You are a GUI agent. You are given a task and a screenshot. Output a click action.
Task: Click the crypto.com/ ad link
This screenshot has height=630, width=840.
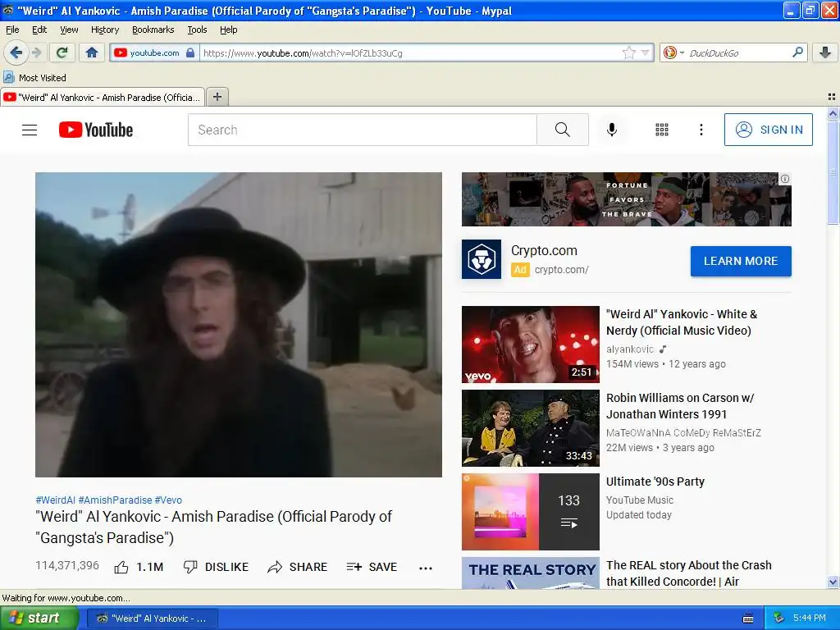(561, 269)
